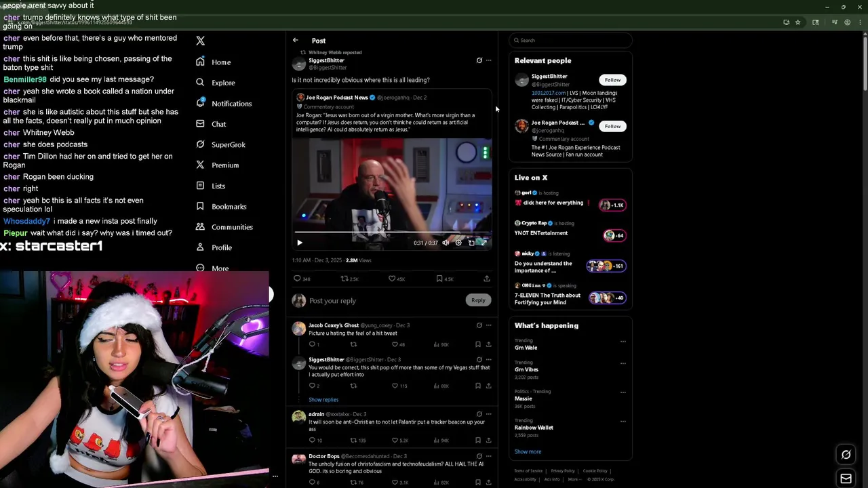Screen dimensions: 868x488
Task: Open the floating messages button
Action: pos(846,479)
